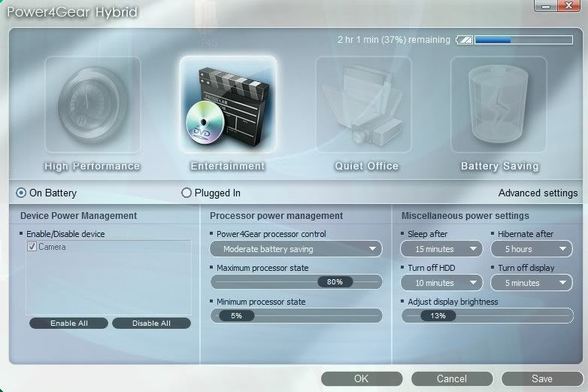Click the Cancel button
This screenshot has width=588, height=392.
452,379
